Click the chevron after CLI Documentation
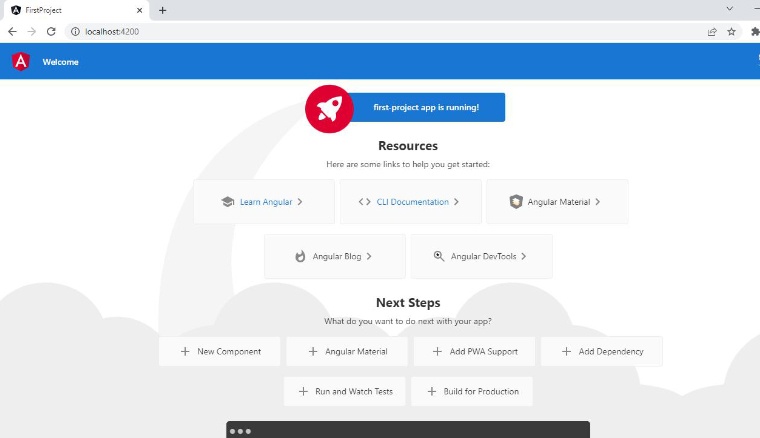Image resolution: width=760 pixels, height=438 pixels. [457, 202]
